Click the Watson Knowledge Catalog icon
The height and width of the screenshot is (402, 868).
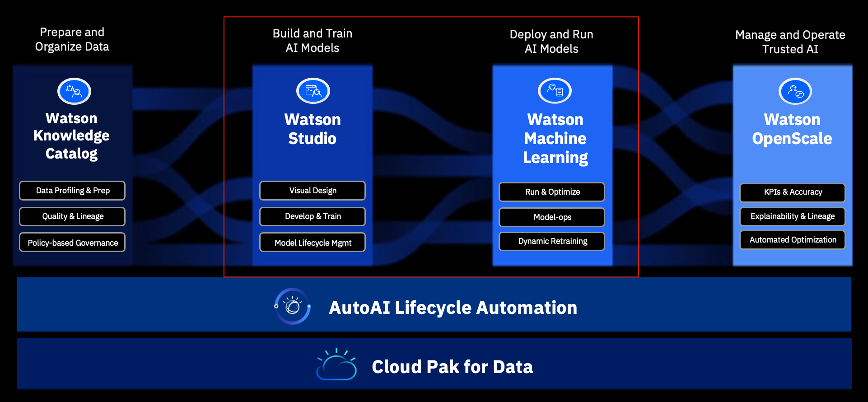coord(75,91)
